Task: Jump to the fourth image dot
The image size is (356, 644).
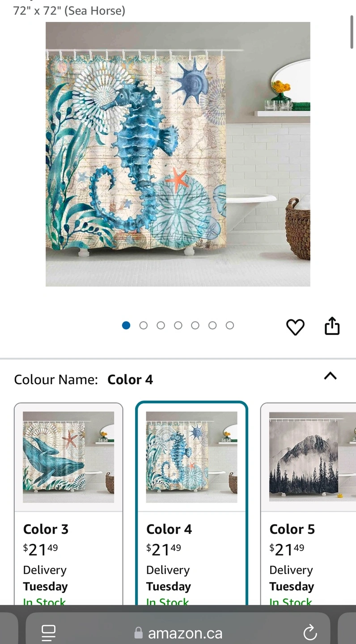Action: tap(178, 326)
